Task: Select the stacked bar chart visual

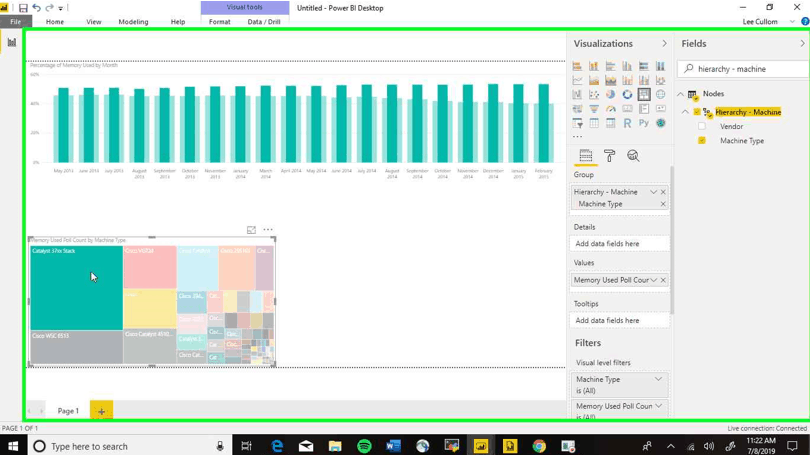Action: coord(577,66)
